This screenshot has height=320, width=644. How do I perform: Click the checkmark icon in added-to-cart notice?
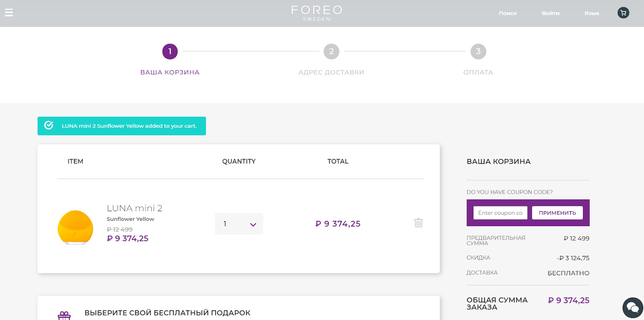point(49,125)
